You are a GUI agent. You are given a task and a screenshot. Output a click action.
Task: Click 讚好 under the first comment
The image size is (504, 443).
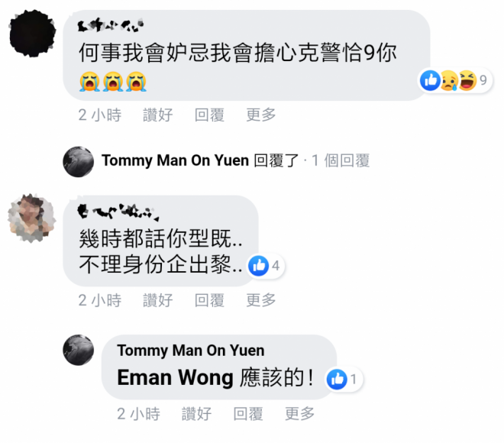158,115
